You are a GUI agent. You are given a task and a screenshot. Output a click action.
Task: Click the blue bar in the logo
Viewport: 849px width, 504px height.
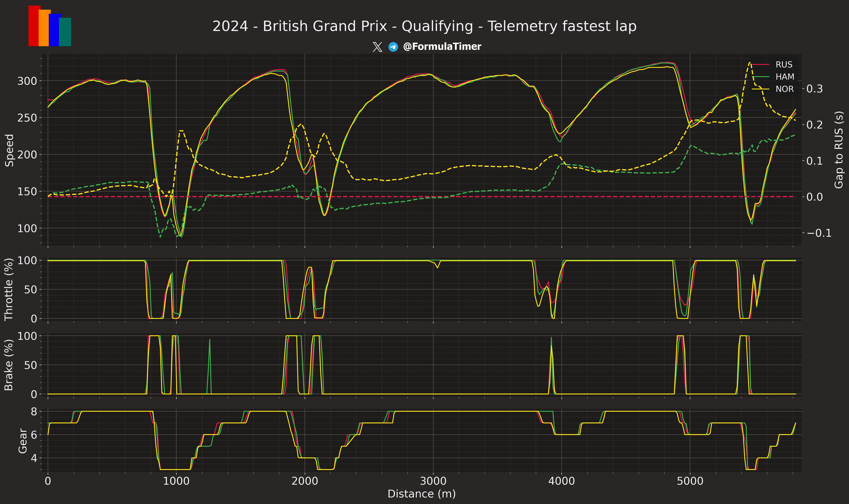54,30
